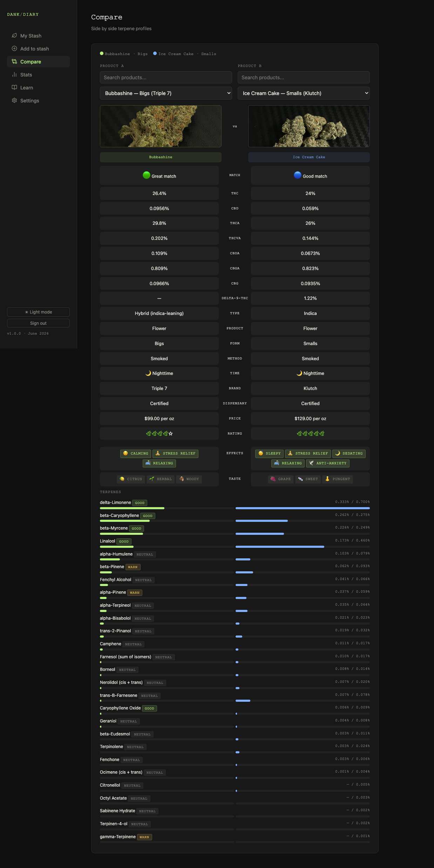Open the Stats section
This screenshot has height=868, width=434.
(x=38, y=75)
